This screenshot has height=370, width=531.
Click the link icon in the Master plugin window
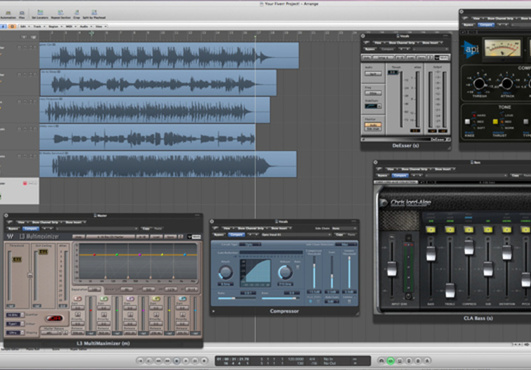pyautogui.click(x=10, y=222)
